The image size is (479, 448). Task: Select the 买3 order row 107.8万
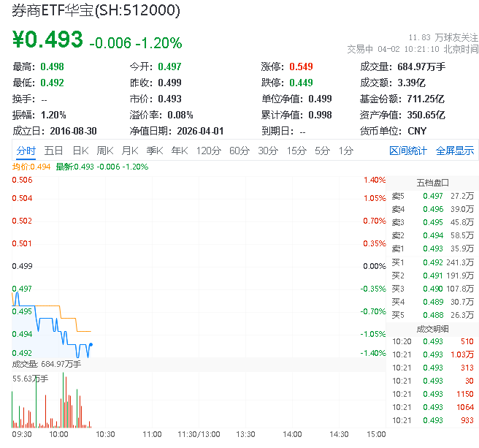click(432, 289)
